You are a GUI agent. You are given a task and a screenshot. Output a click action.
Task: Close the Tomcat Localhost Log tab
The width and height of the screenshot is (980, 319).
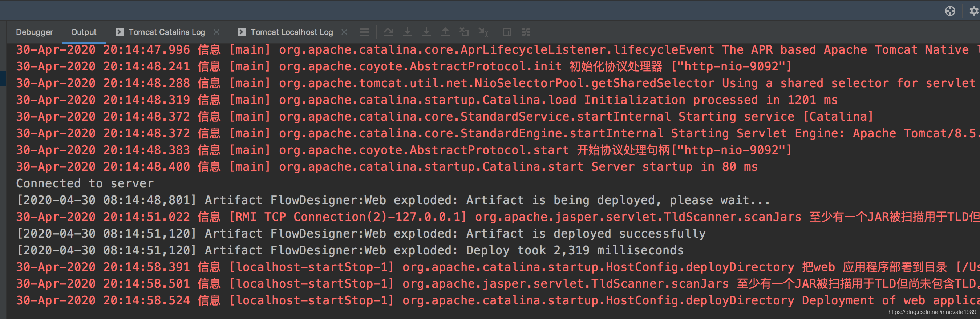(344, 32)
